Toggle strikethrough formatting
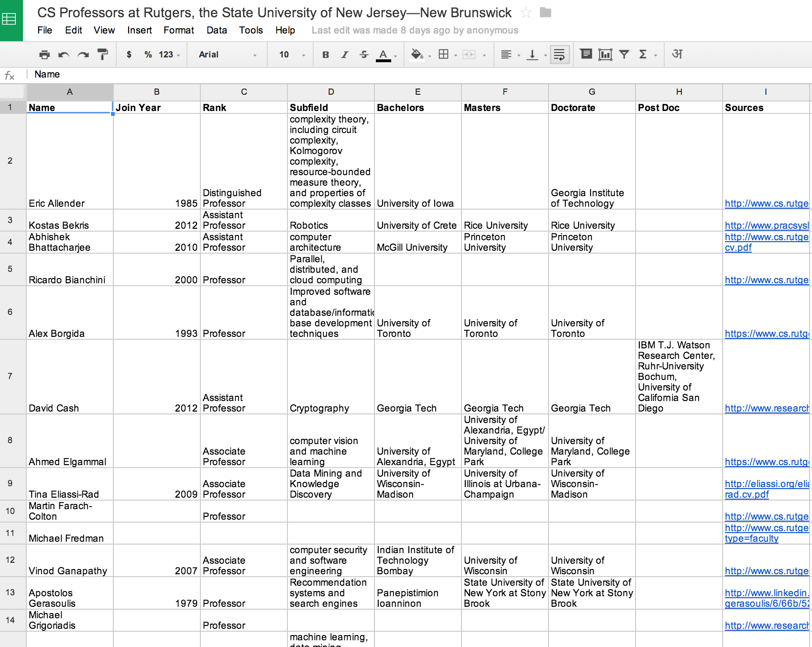 [364, 55]
